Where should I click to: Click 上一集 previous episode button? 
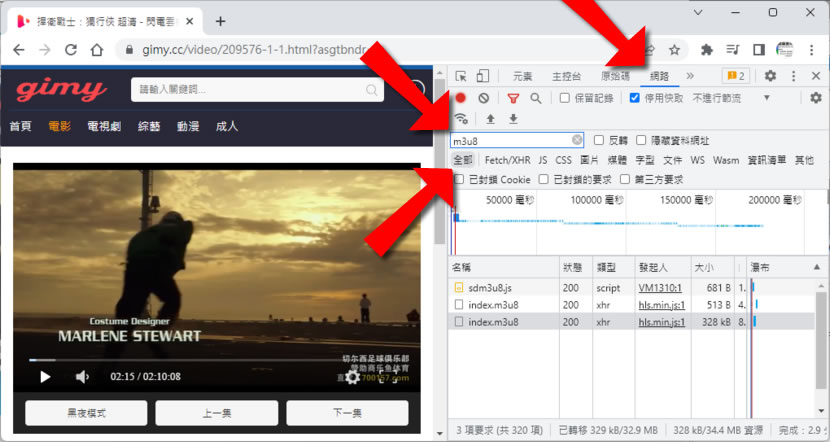click(216, 413)
